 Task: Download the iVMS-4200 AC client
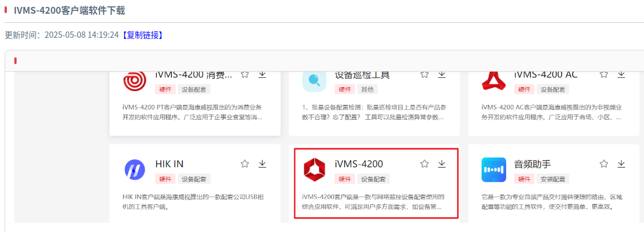point(622,74)
